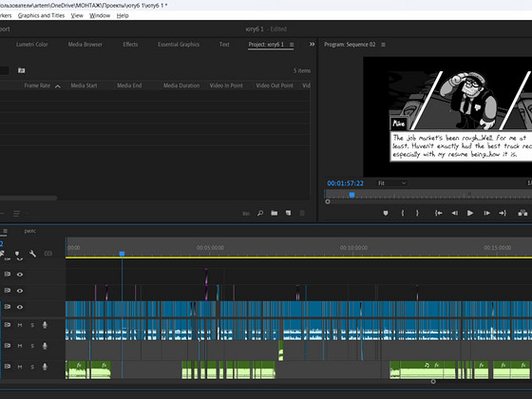This screenshot has height=399, width=532.
Task: Click the New Item icon in Project panel
Action: coord(288,213)
